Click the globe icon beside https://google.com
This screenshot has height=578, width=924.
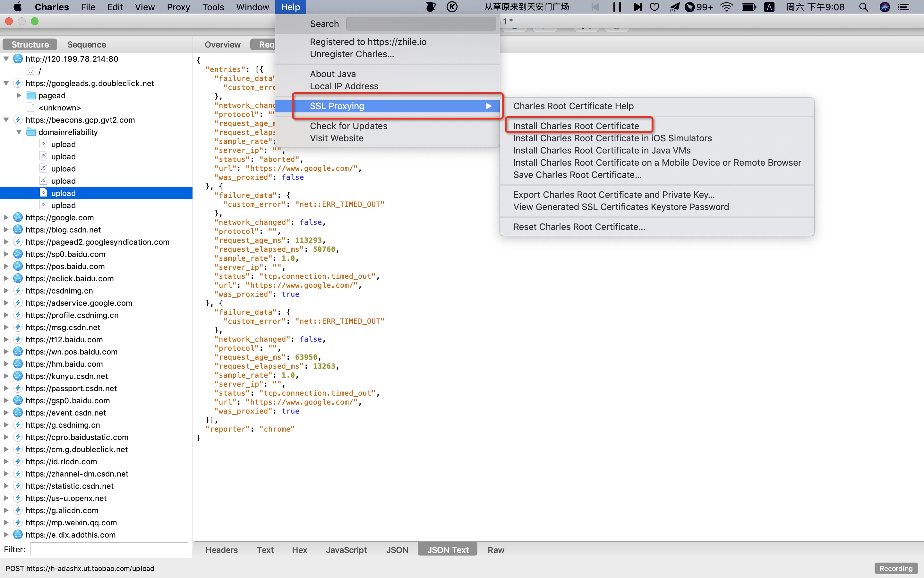click(18, 217)
